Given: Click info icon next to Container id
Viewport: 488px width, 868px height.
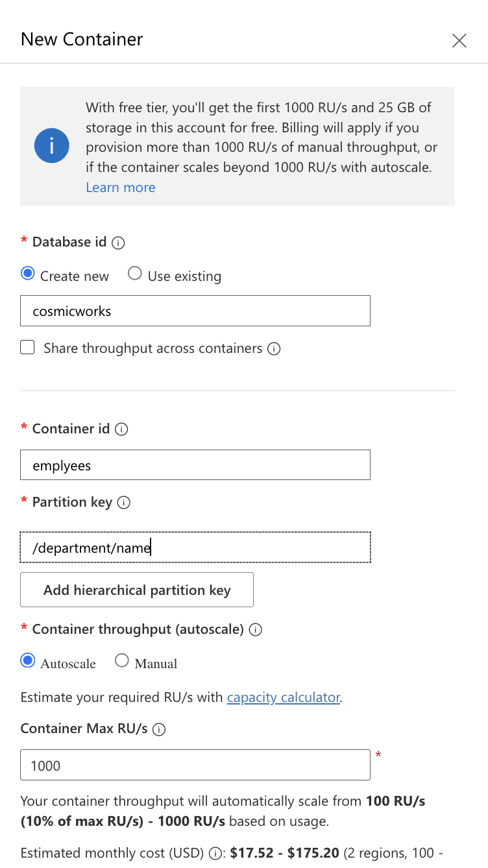Looking at the screenshot, I should point(121,429).
